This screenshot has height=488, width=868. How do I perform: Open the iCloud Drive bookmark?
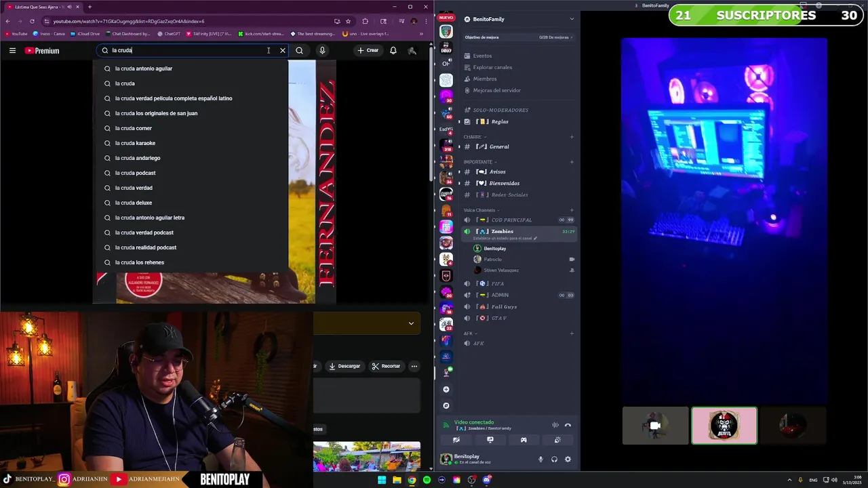[x=85, y=33]
